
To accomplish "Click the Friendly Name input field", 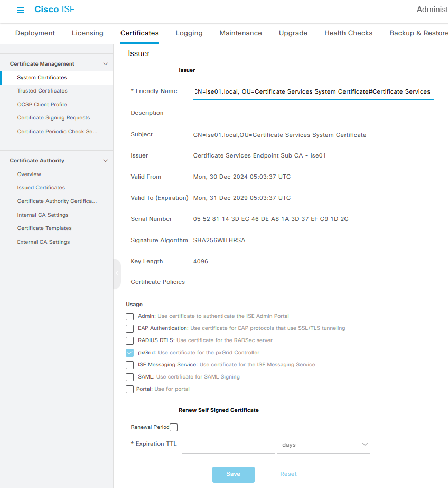I will pyautogui.click(x=313, y=92).
